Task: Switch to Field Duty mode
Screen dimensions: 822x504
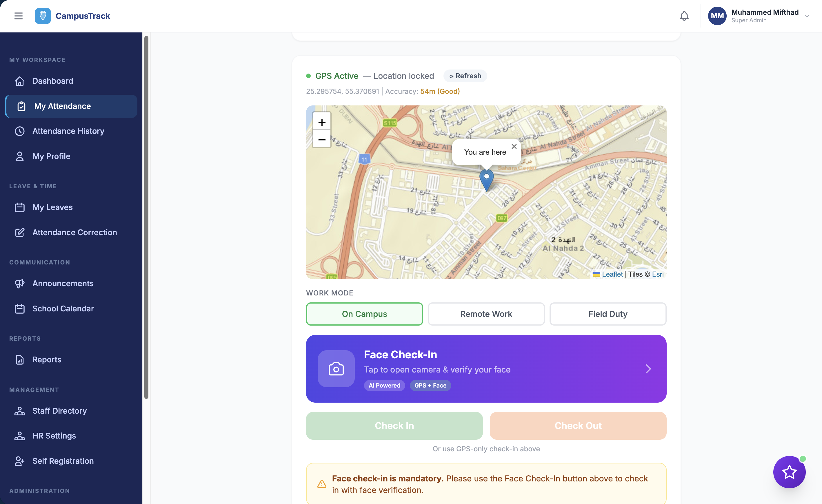Action: (x=608, y=314)
